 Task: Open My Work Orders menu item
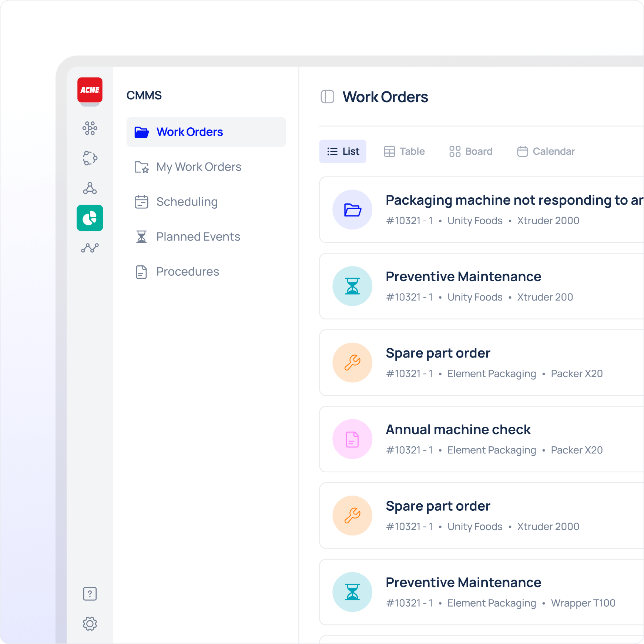coord(198,167)
